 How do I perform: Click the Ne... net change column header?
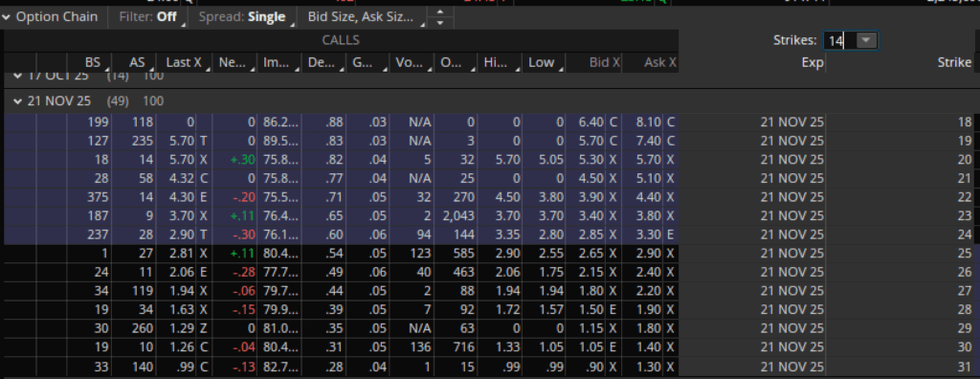(x=234, y=62)
